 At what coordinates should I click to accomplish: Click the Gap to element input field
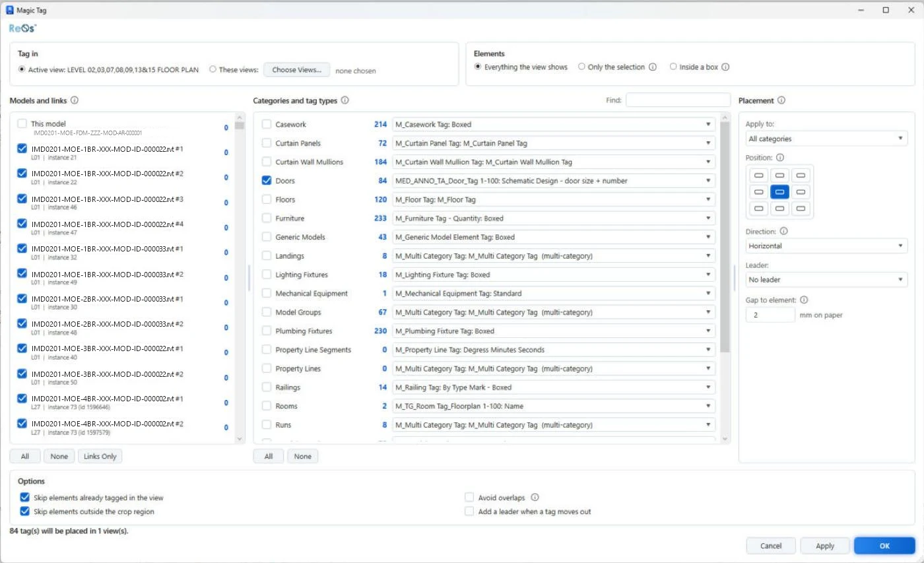coord(770,315)
